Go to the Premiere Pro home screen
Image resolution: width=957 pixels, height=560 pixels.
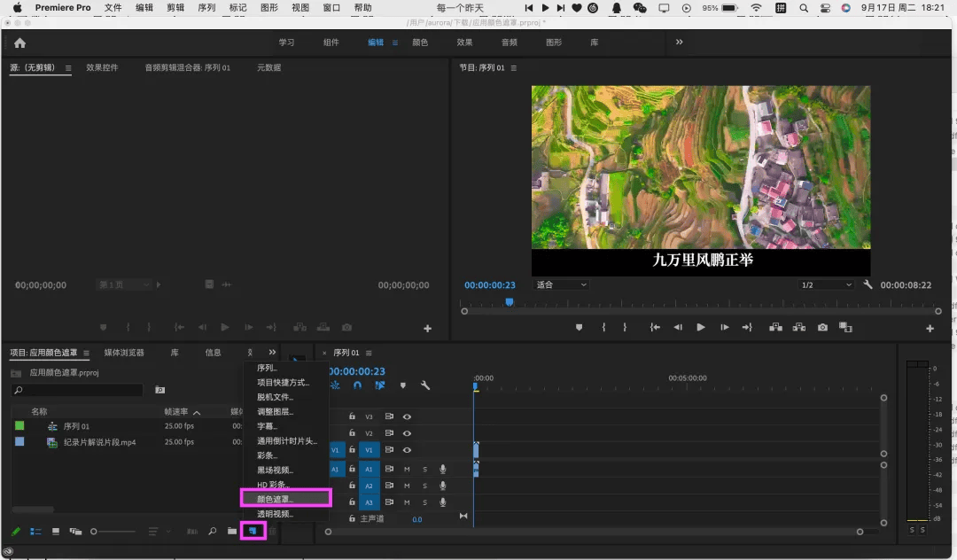coord(20,43)
